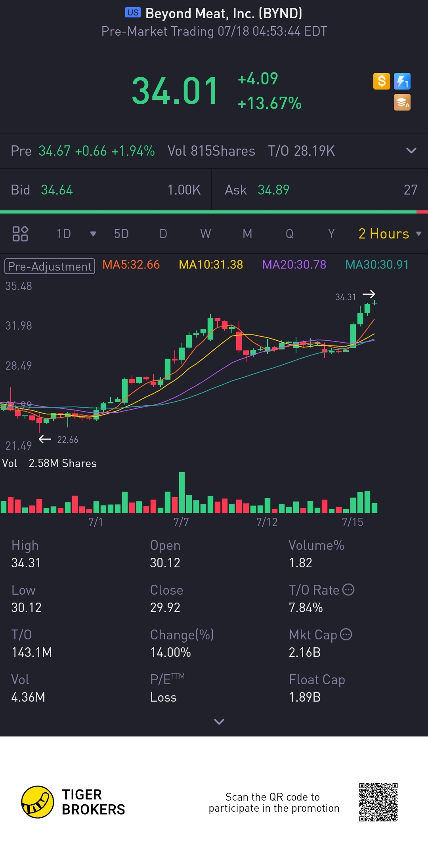Tap the P/E TTM Loss statistic
The height and width of the screenshot is (868, 428).
[167, 688]
